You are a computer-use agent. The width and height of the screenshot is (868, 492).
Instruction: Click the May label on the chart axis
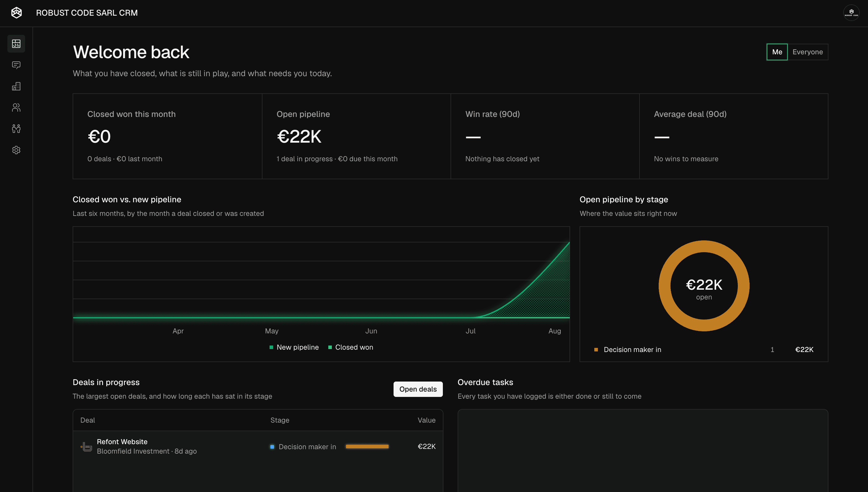[x=272, y=331]
